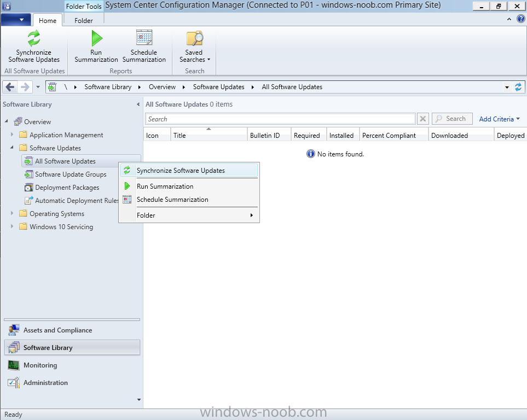Collapse the ribbon with the caret arrow
This screenshot has width=527, height=420.
point(509,19)
